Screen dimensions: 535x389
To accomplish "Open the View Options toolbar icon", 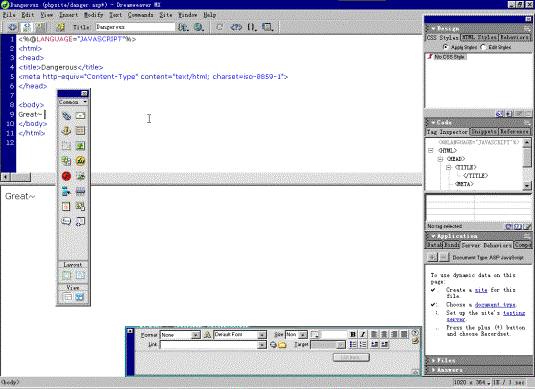I will coord(267,27).
